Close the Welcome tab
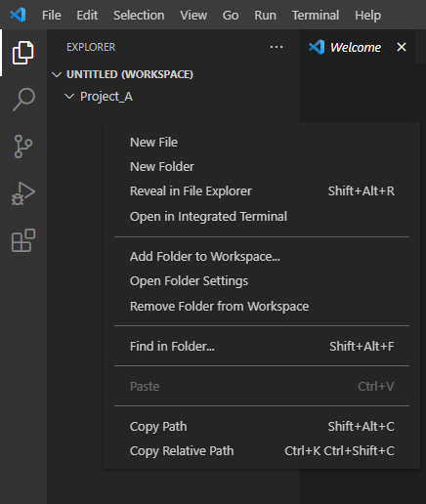The width and height of the screenshot is (426, 504). click(402, 47)
